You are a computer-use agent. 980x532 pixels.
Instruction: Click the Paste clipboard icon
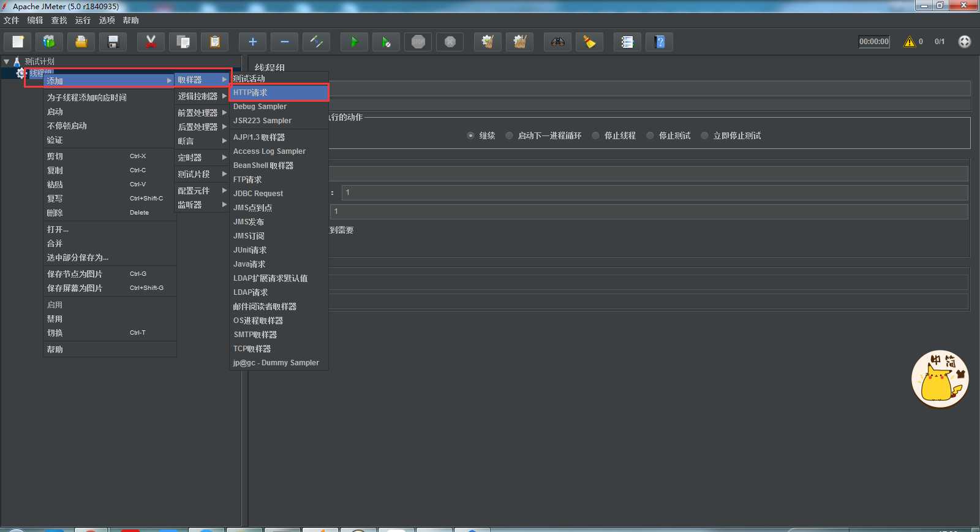214,42
